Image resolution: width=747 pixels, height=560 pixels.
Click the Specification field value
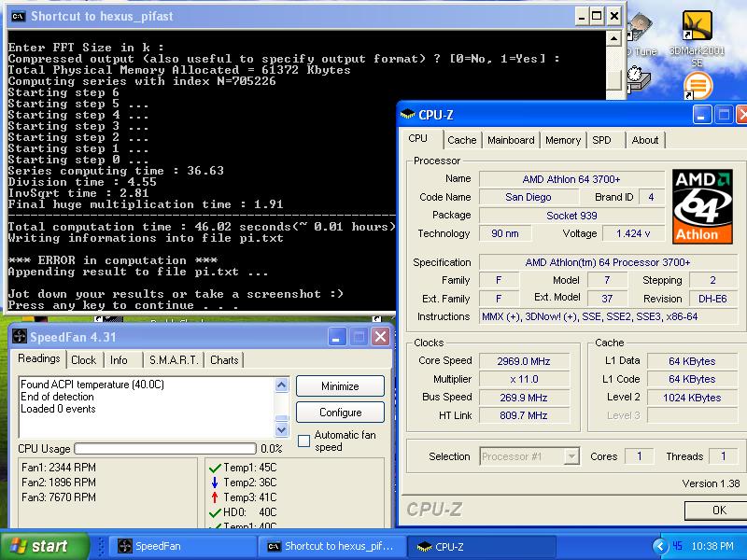point(608,262)
